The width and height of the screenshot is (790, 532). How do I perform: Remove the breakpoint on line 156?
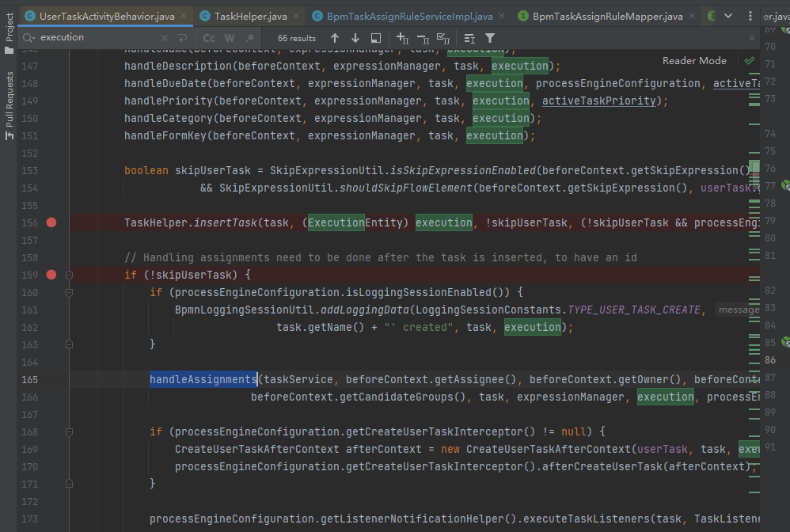point(51,222)
